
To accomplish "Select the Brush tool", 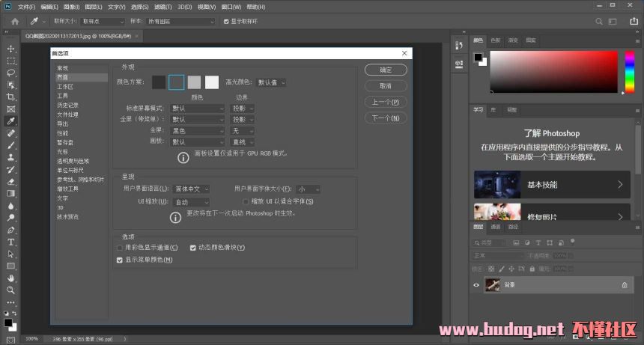I will pyautogui.click(x=10, y=144).
